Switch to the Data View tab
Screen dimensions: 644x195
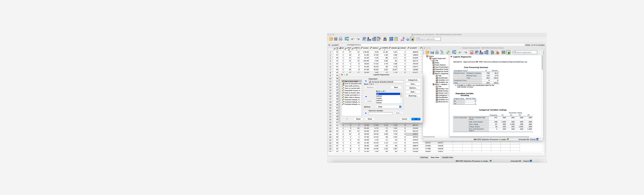[435, 157]
